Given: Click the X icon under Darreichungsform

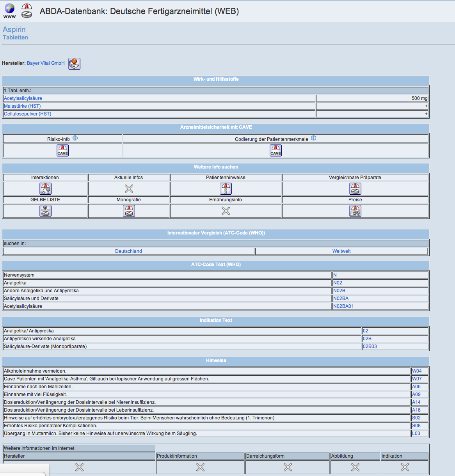Looking at the screenshot, I should click(288, 467).
